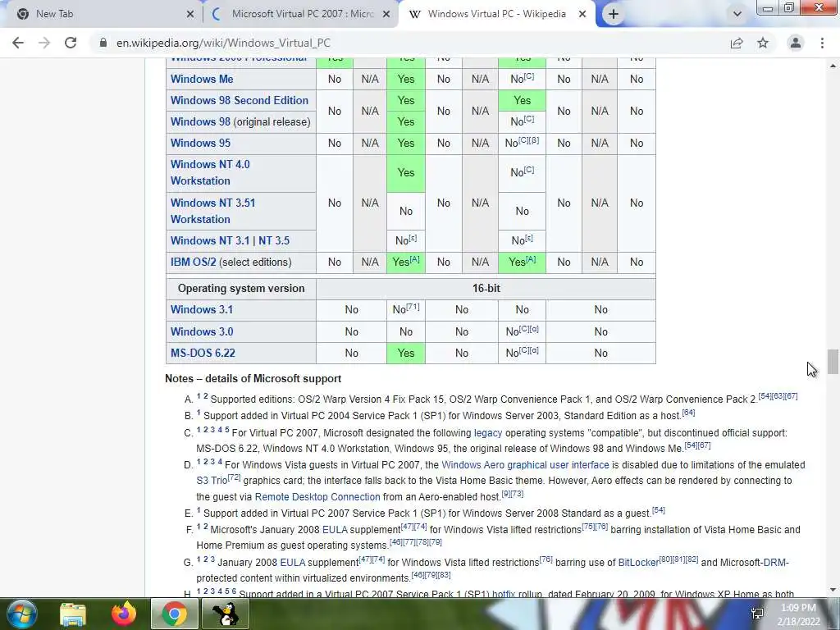Open the S3 Trio link

pyautogui.click(x=212, y=481)
